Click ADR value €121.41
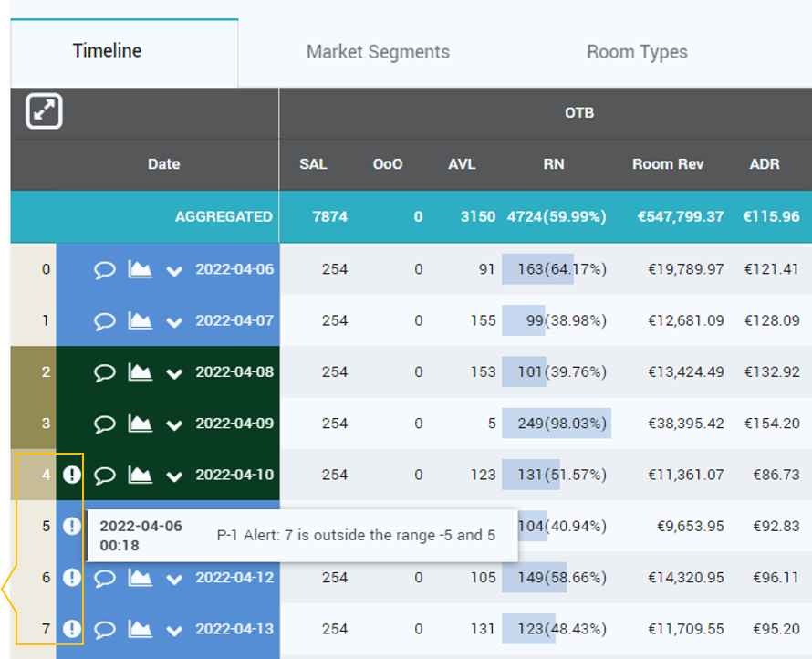Screen dimensions: 812x659 [x=772, y=269]
